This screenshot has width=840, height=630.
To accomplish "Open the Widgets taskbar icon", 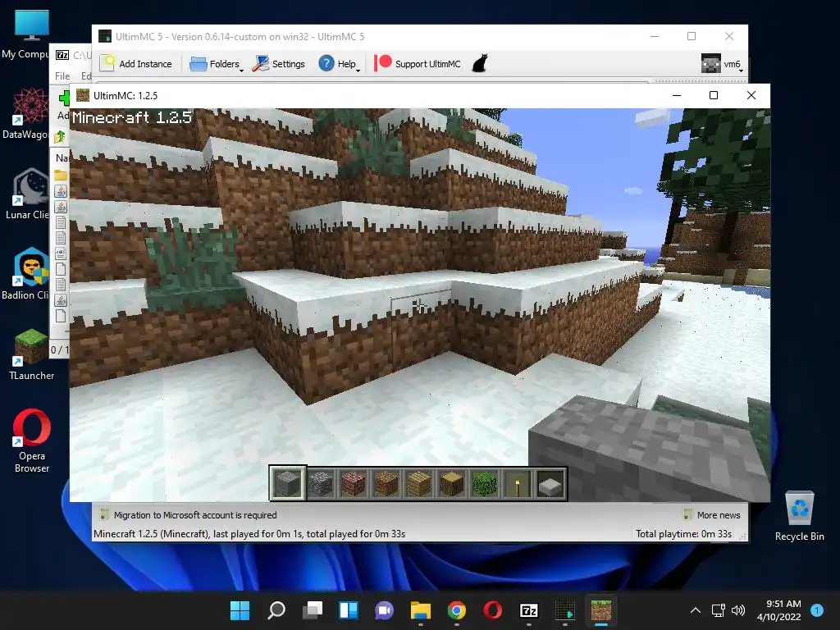I will click(348, 610).
